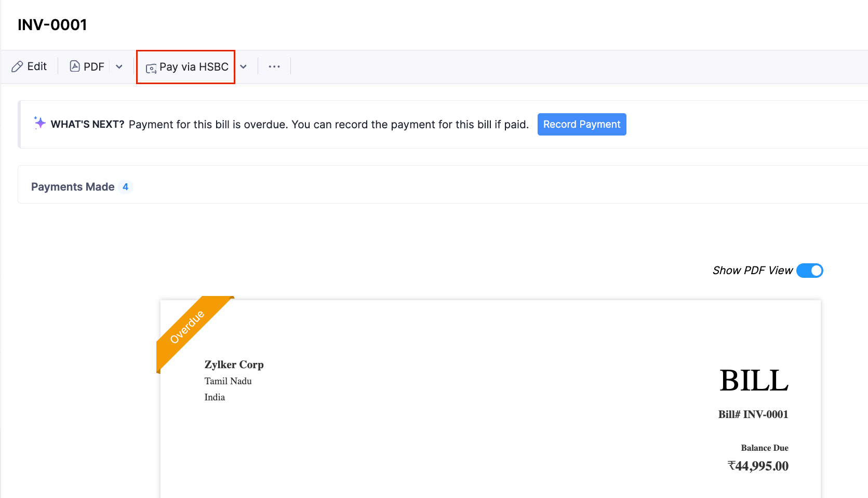Screen dimensions: 868x498
Task: Click the Pay via HSBC payment icon
Action: click(151, 68)
